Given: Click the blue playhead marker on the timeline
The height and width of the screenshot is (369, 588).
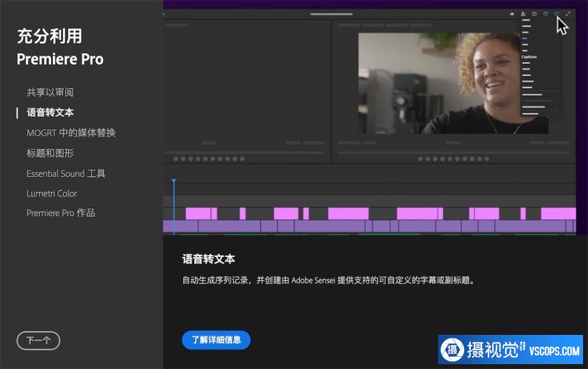Looking at the screenshot, I should [174, 182].
